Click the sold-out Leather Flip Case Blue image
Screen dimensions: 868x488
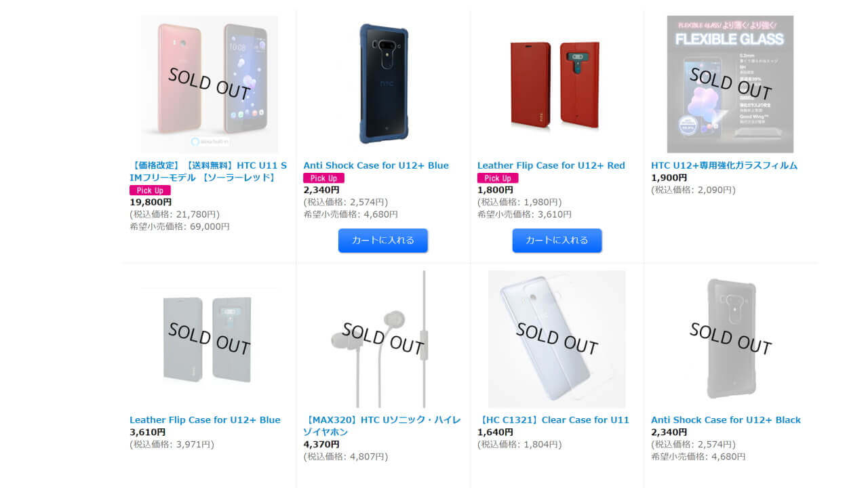[210, 339]
